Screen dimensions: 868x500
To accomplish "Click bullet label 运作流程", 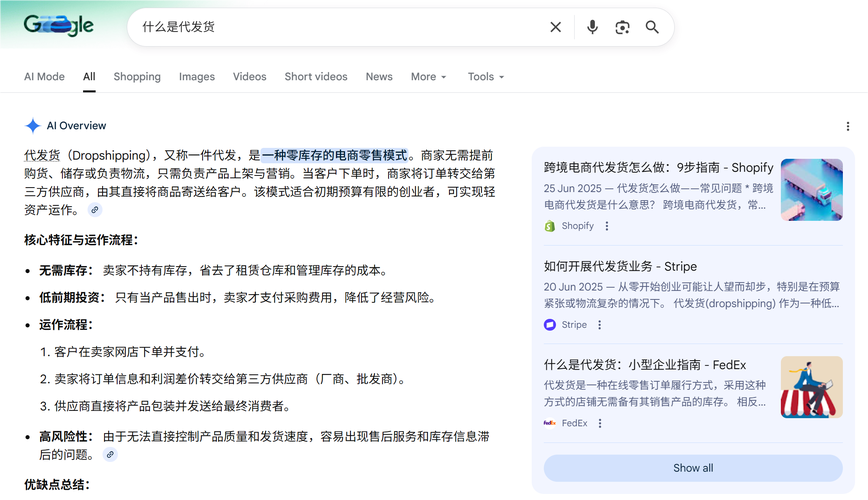I will (x=66, y=324).
